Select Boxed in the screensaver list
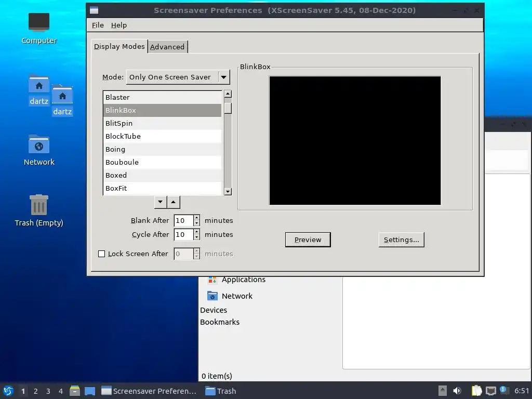 click(162, 175)
